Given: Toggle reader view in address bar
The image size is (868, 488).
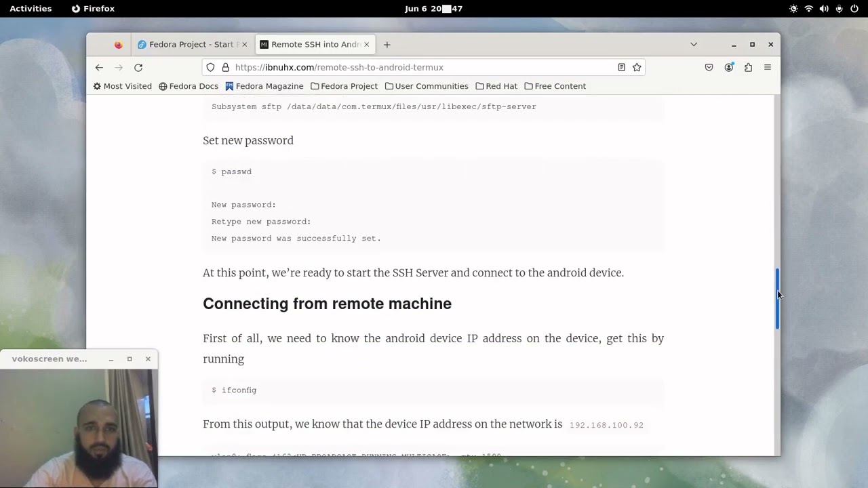Looking at the screenshot, I should pyautogui.click(x=621, y=67).
